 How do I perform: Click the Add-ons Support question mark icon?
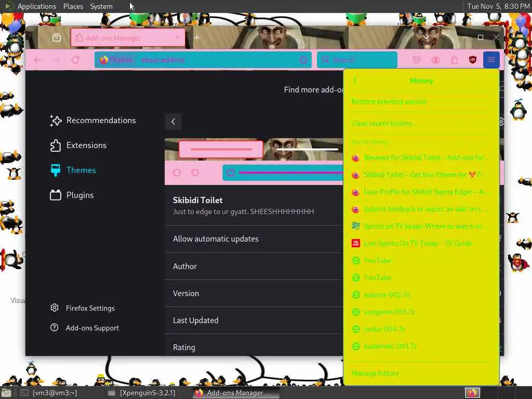pos(54,327)
